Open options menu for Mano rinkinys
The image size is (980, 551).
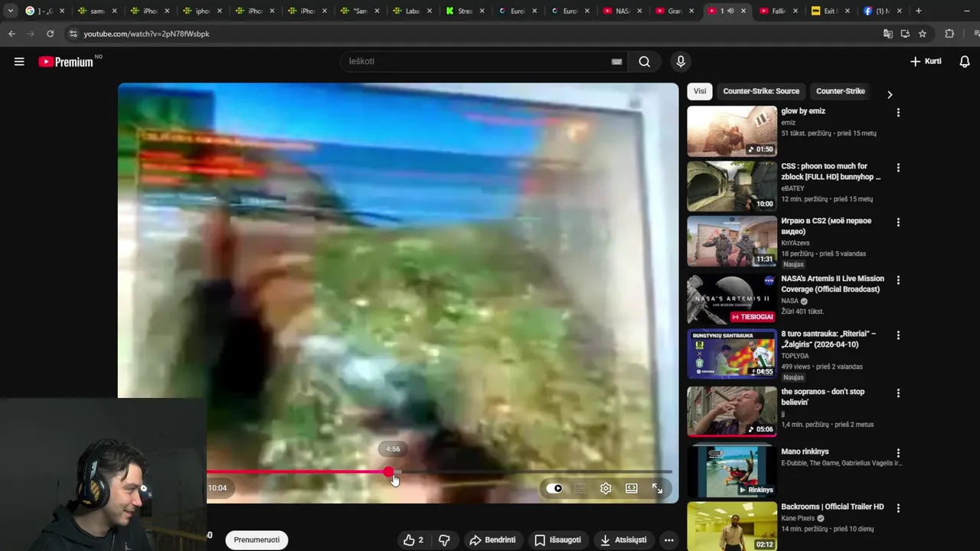(898, 453)
